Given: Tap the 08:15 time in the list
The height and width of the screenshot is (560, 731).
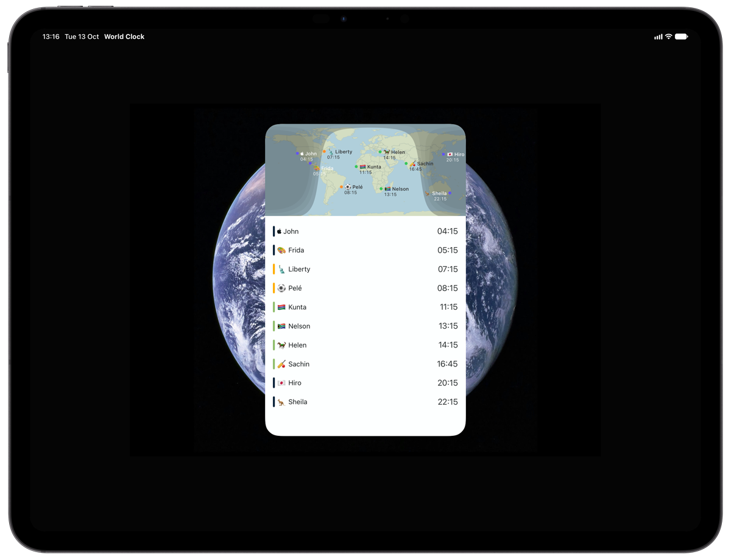Looking at the screenshot, I should [x=448, y=288].
